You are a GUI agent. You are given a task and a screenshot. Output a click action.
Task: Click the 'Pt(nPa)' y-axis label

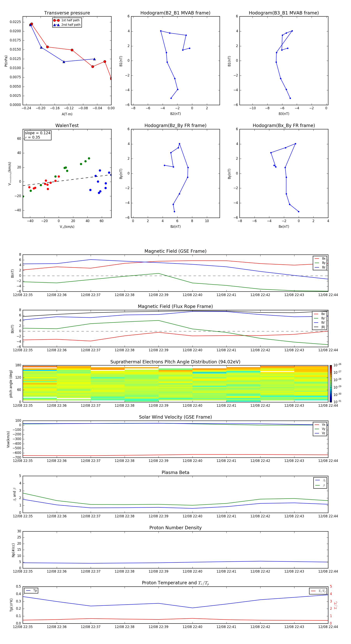click(x=6, y=61)
